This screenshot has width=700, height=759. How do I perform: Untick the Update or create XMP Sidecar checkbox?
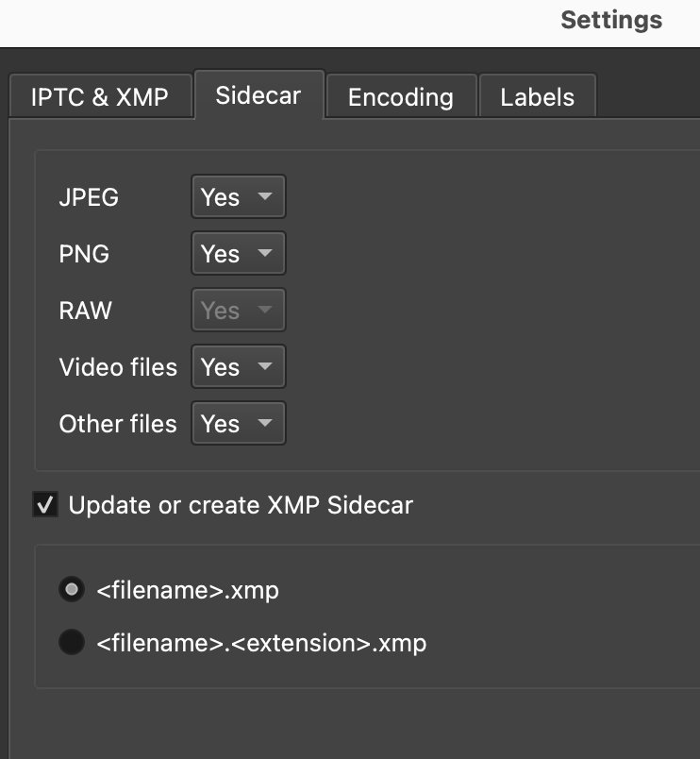pyautogui.click(x=45, y=505)
